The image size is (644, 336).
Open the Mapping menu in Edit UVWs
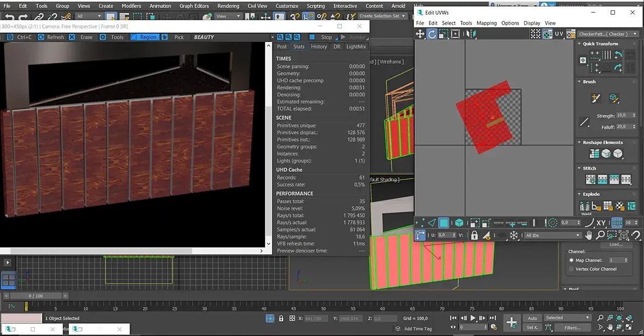point(486,23)
